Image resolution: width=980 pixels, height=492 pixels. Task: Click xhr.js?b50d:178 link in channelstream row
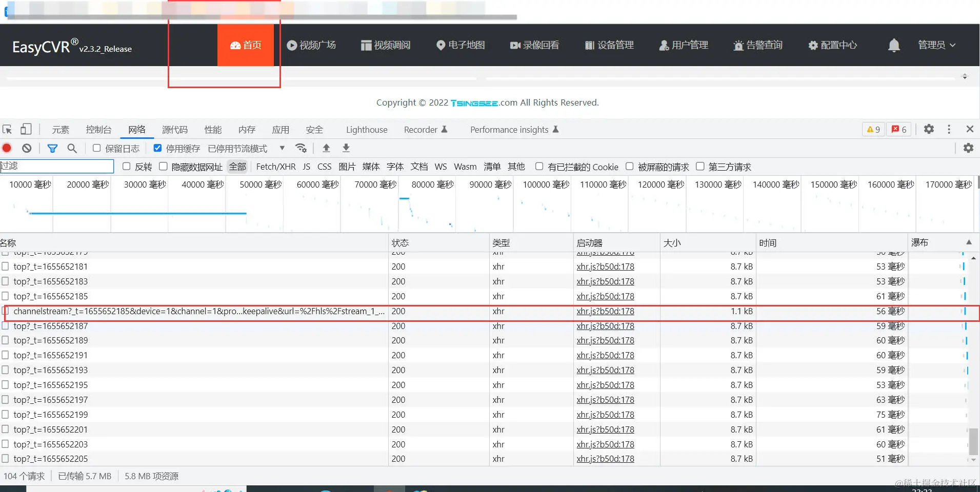click(x=605, y=311)
